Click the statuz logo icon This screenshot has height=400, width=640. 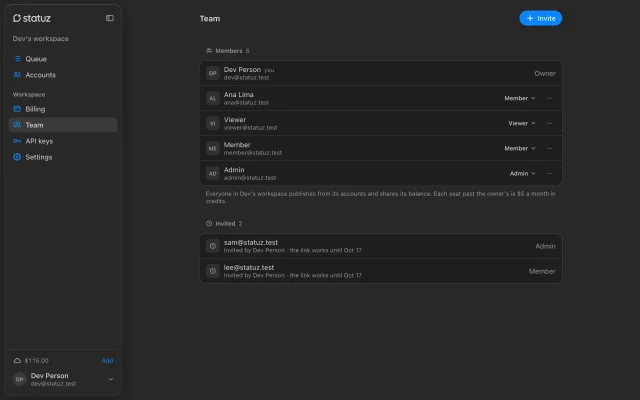(17, 18)
